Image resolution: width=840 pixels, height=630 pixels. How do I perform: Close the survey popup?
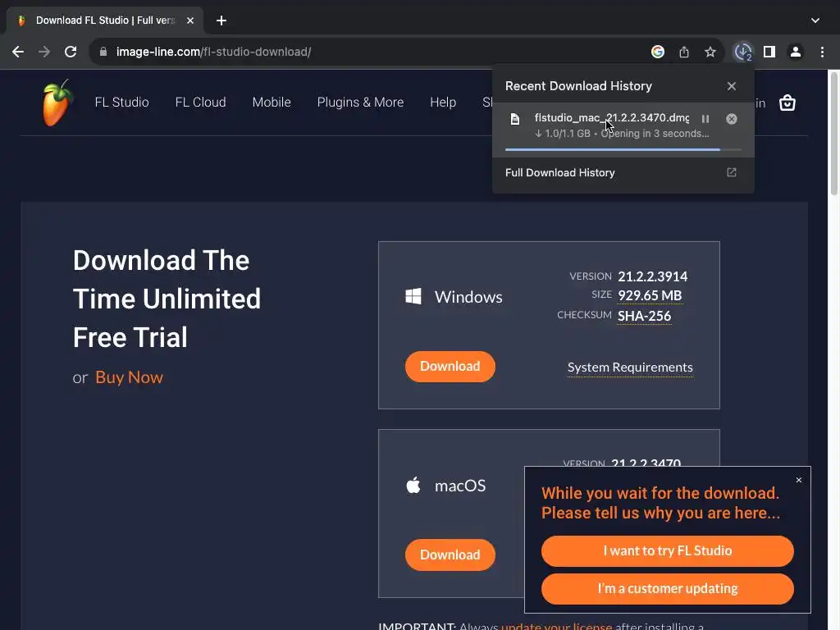click(x=799, y=480)
